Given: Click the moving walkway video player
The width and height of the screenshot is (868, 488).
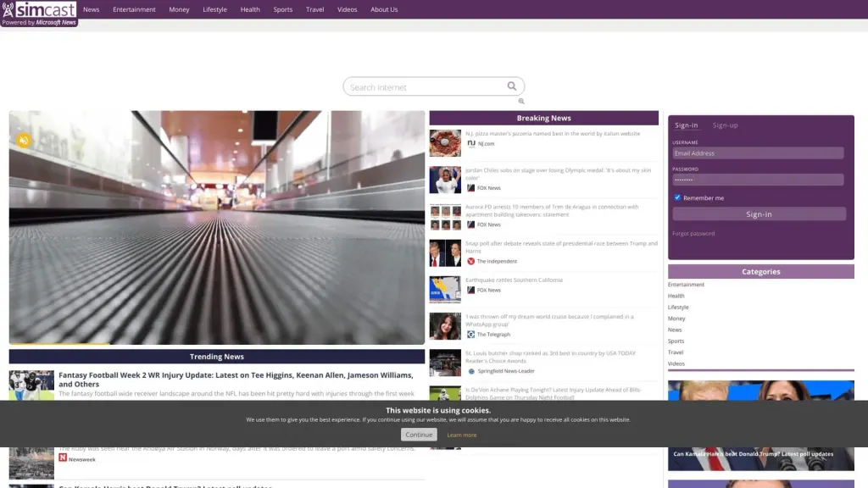Looking at the screenshot, I should point(216,227).
